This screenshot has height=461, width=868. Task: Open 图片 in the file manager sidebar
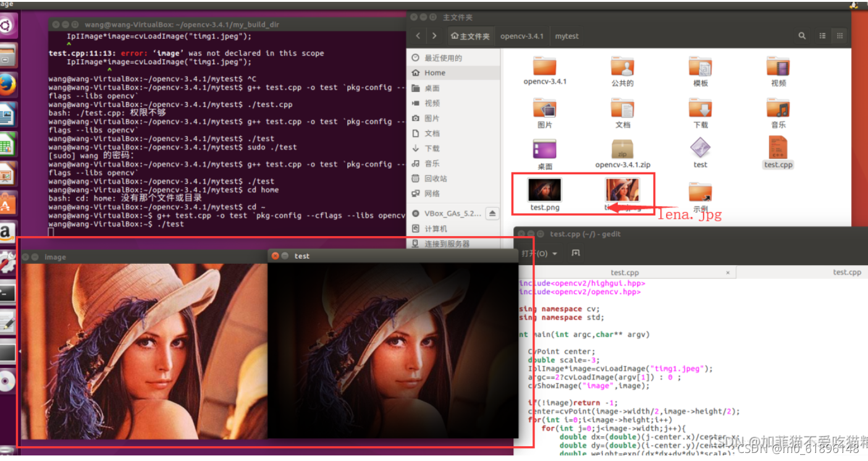(454, 118)
